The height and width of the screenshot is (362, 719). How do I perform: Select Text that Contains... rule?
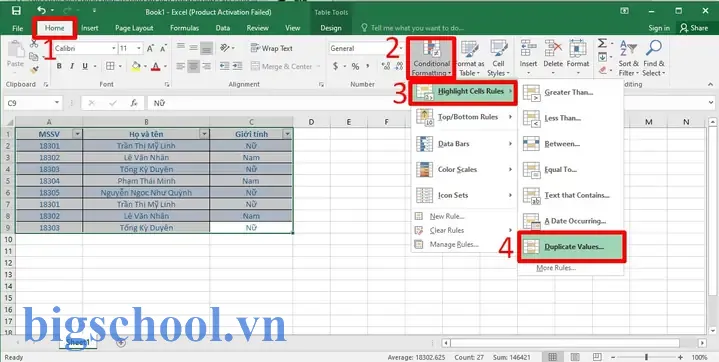click(x=570, y=195)
